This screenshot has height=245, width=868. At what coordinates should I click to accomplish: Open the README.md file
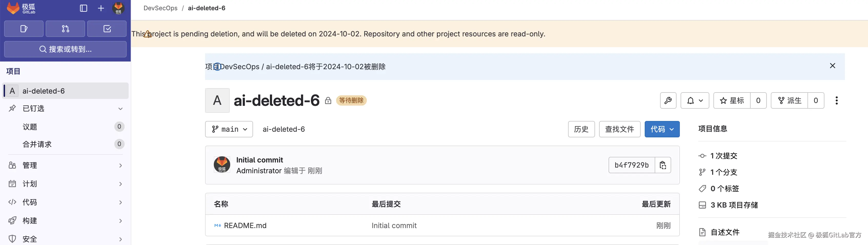coord(246,226)
